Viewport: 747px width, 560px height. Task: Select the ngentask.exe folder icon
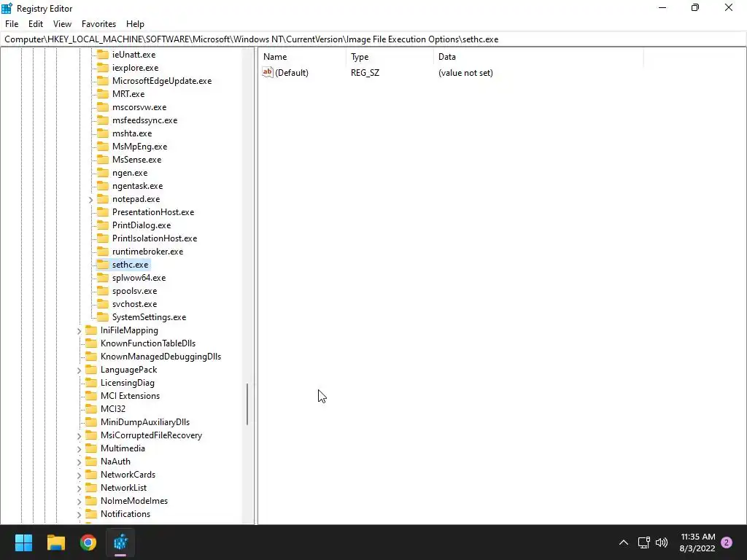point(103,185)
